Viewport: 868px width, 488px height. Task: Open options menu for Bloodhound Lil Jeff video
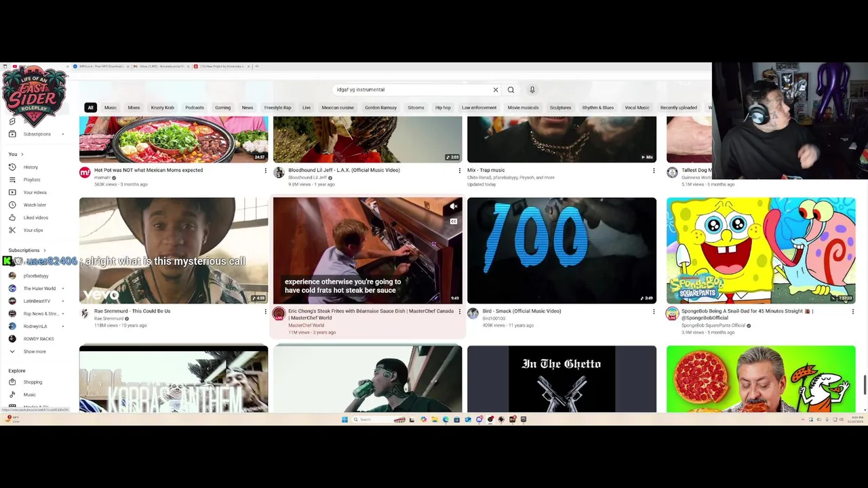pyautogui.click(x=459, y=171)
